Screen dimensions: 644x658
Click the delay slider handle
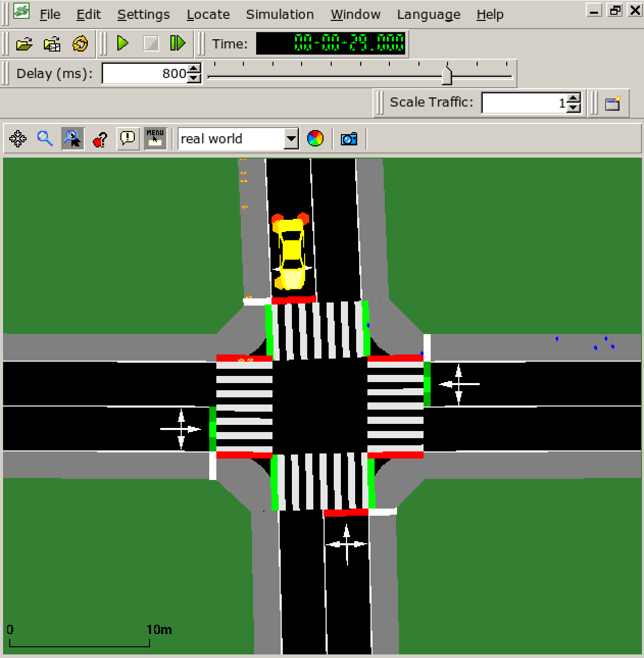pos(447,75)
